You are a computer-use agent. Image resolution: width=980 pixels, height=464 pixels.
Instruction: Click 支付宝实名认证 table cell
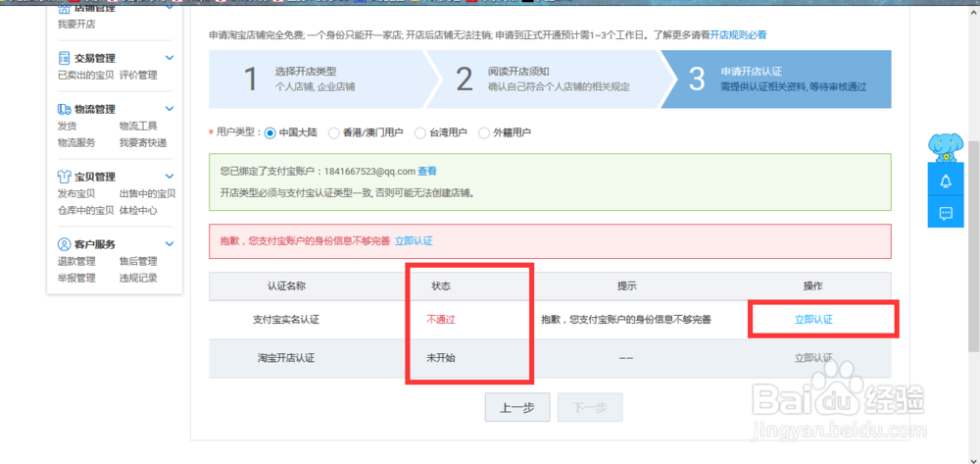coord(285,319)
